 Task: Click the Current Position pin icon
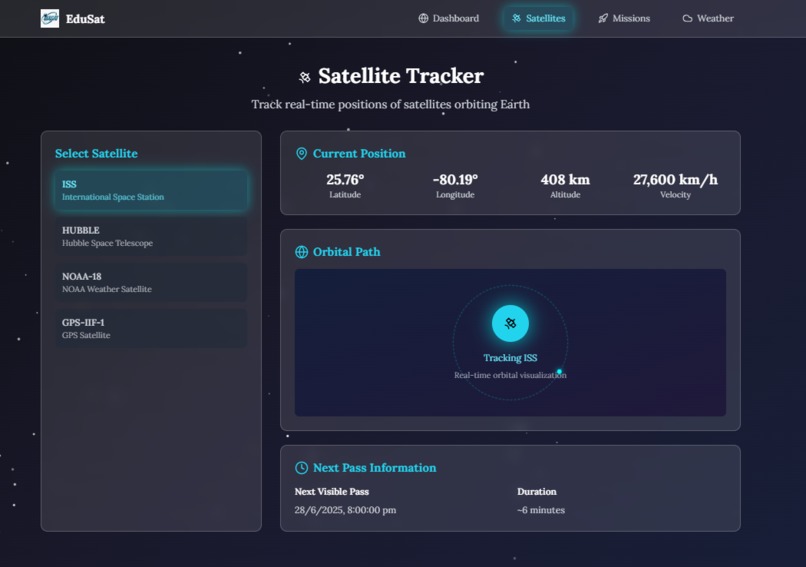click(x=302, y=154)
